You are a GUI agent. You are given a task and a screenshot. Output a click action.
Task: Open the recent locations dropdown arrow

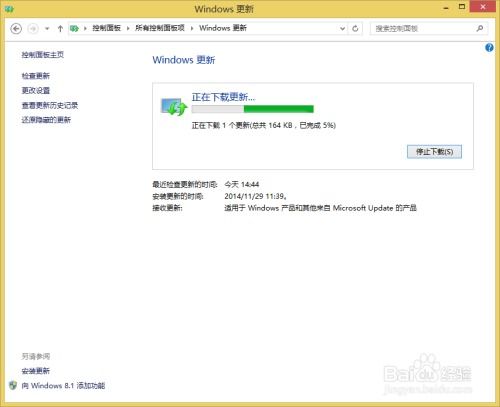pyautogui.click(x=47, y=29)
